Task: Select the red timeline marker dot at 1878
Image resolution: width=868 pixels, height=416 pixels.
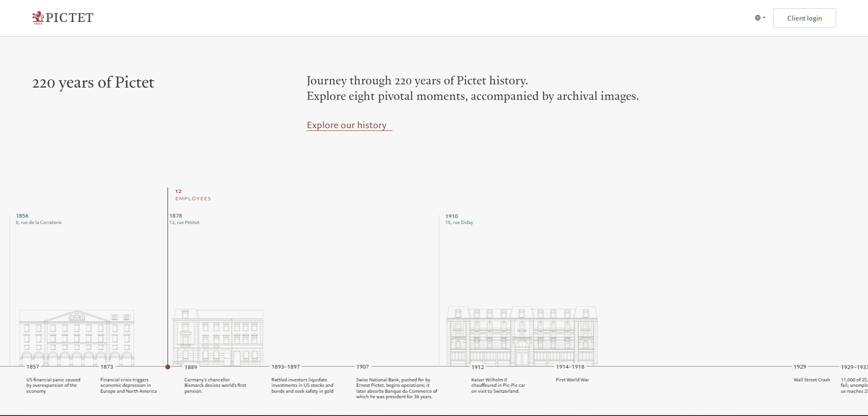Action: pyautogui.click(x=168, y=367)
